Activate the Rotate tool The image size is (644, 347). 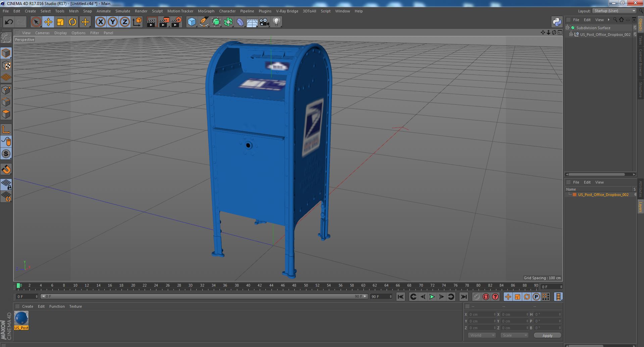(x=72, y=22)
